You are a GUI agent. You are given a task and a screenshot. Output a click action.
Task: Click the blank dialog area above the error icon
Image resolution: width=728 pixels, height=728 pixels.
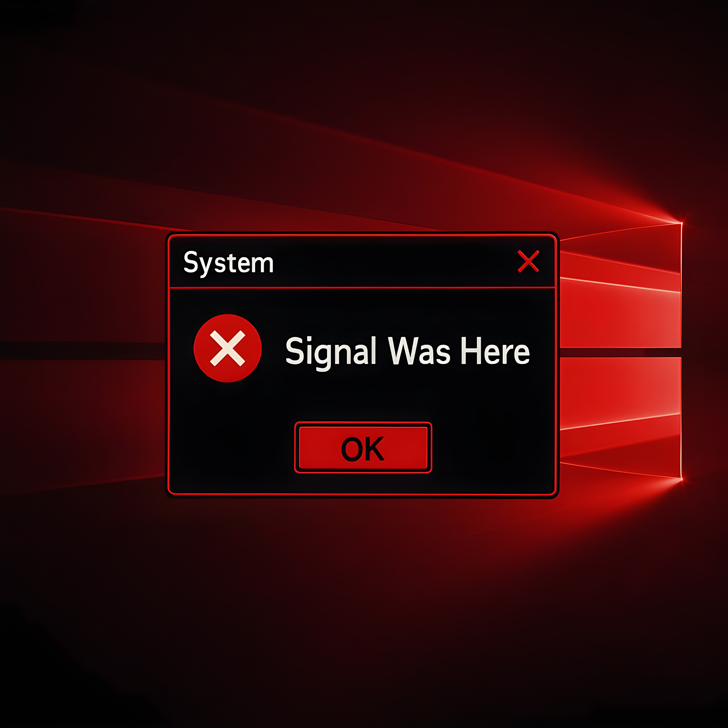pos(227,301)
